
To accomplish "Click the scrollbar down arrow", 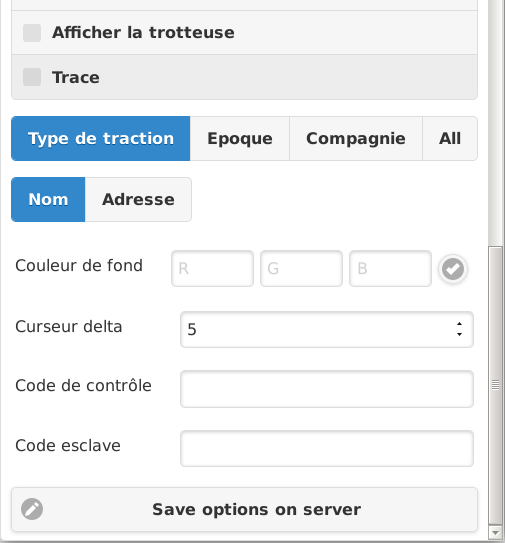I will pyautogui.click(x=495, y=533).
